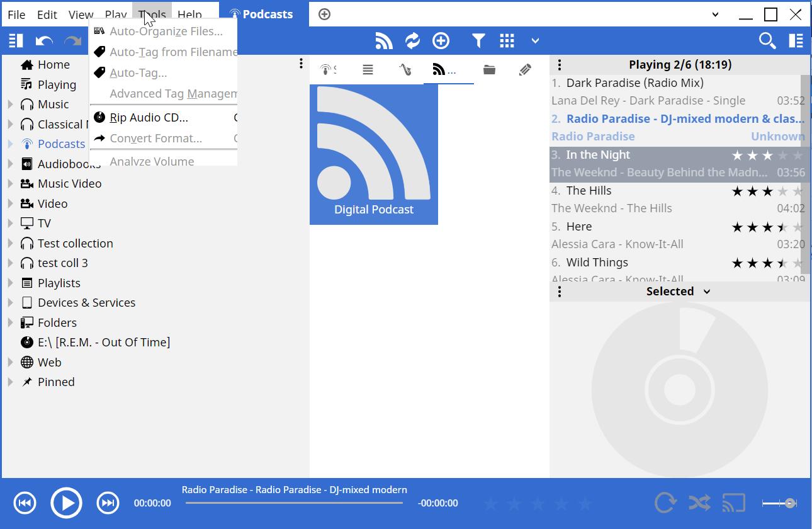The image size is (812, 529).
Task: Toggle shuffle playback
Action: 699,503
